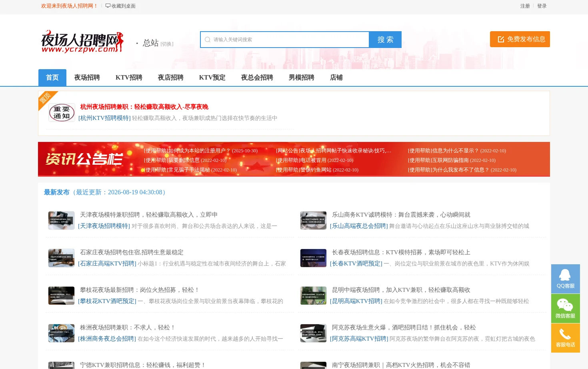The image size is (588, 369).
Task: Click the 注册 link
Action: [525, 6]
